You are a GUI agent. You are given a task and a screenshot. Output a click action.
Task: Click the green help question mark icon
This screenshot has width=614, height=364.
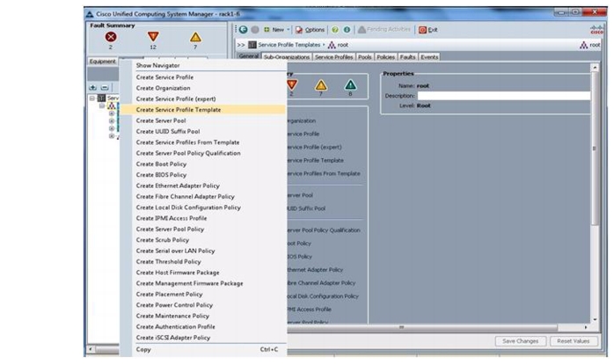pos(335,29)
